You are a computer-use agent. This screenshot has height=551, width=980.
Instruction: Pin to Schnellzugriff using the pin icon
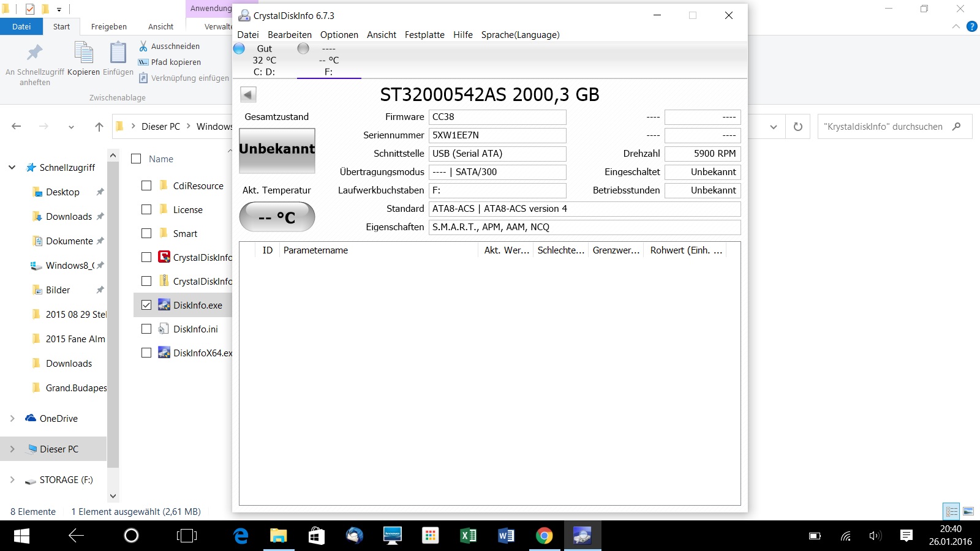35,52
